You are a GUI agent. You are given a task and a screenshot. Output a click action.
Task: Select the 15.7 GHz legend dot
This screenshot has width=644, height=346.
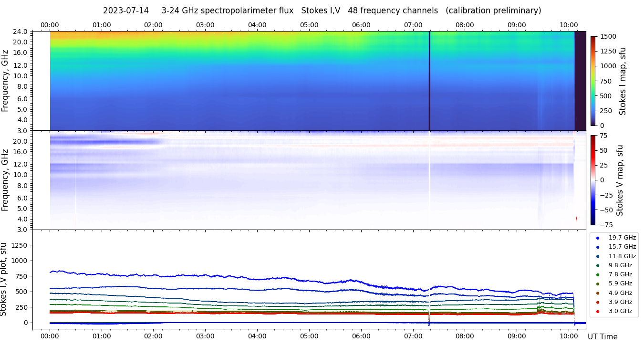tap(598, 247)
